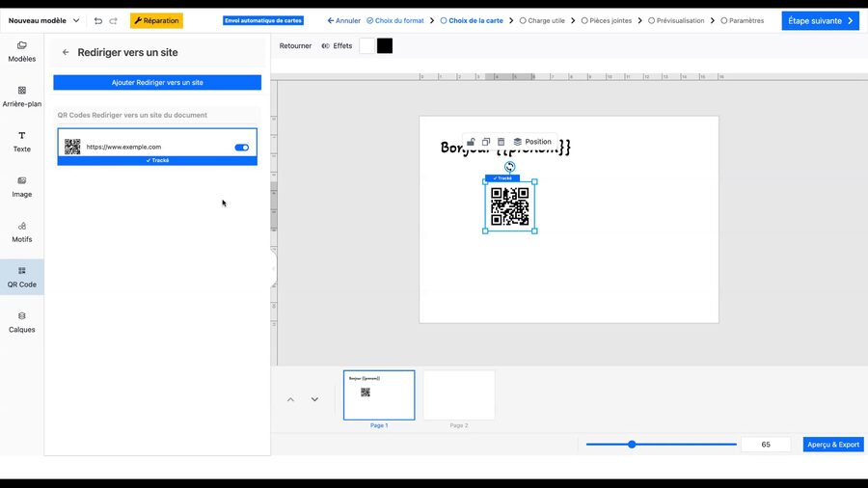Click the rotate handle above the QR code
This screenshot has height=488, width=868.
click(510, 167)
